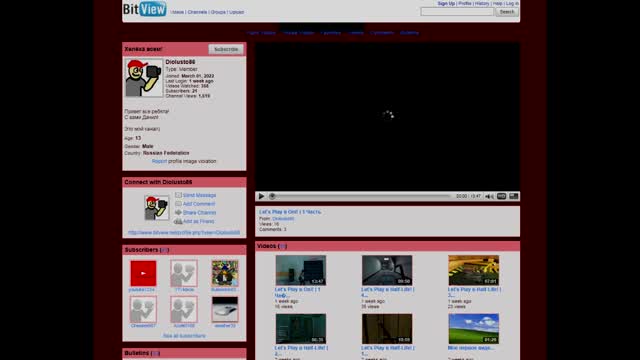
Task: Click the channel owner's cameraman avatar
Action: [144, 78]
